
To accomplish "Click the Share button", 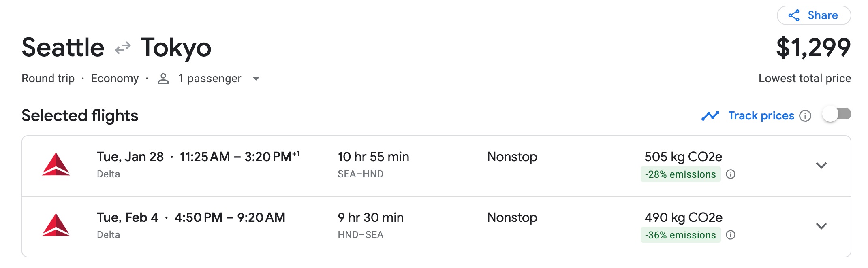I will [x=815, y=15].
